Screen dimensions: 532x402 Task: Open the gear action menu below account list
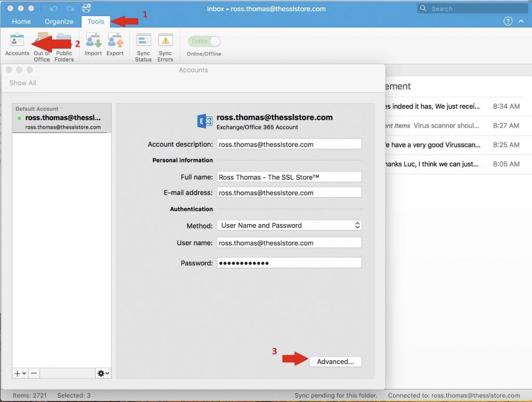tap(102, 373)
